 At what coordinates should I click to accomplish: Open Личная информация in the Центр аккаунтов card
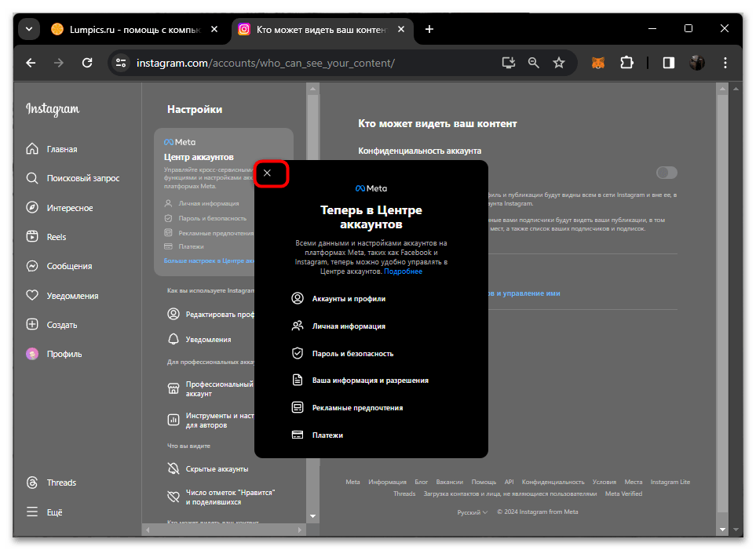(x=202, y=203)
